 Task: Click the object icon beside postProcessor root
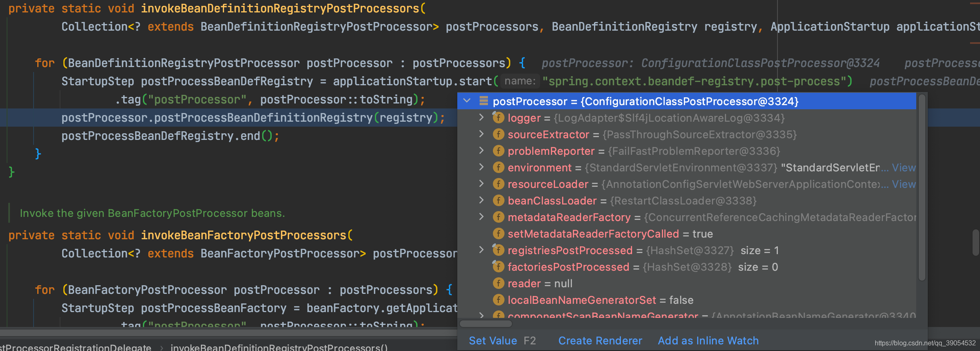[483, 101]
